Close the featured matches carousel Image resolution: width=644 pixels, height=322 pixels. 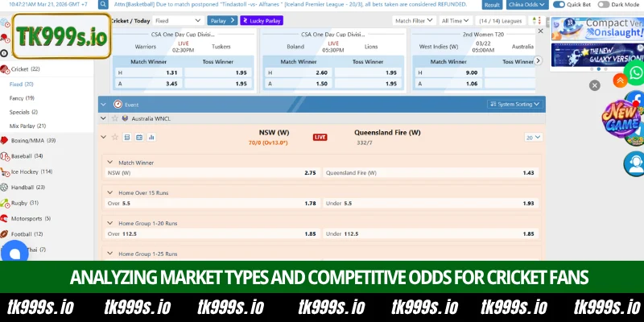pyautogui.click(x=540, y=31)
